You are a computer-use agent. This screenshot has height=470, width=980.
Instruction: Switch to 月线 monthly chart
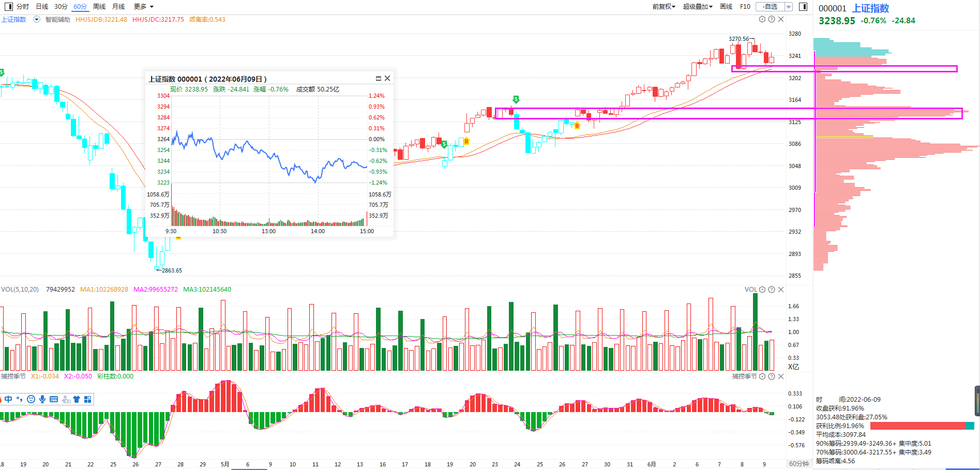[118, 7]
